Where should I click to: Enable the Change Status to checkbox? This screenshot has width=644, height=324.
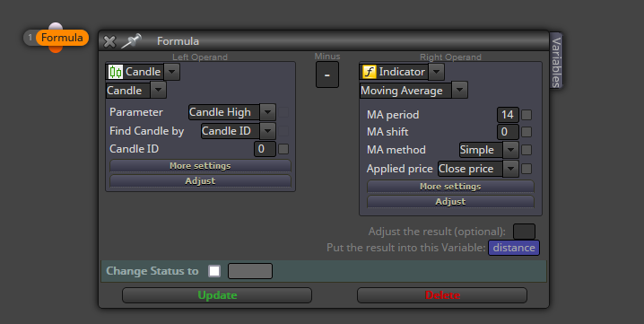click(214, 271)
